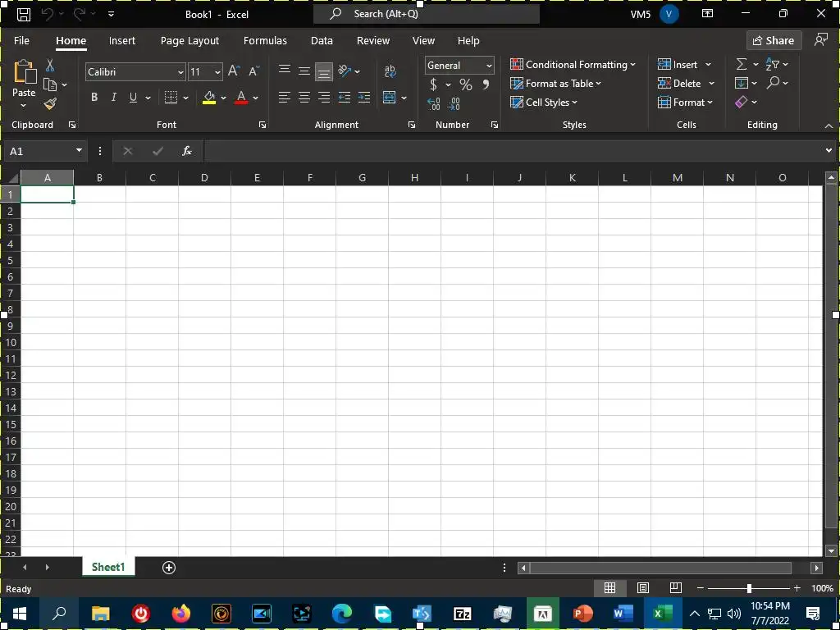This screenshot has width=840, height=630.
Task: Click the Insert cells button
Action: click(678, 64)
